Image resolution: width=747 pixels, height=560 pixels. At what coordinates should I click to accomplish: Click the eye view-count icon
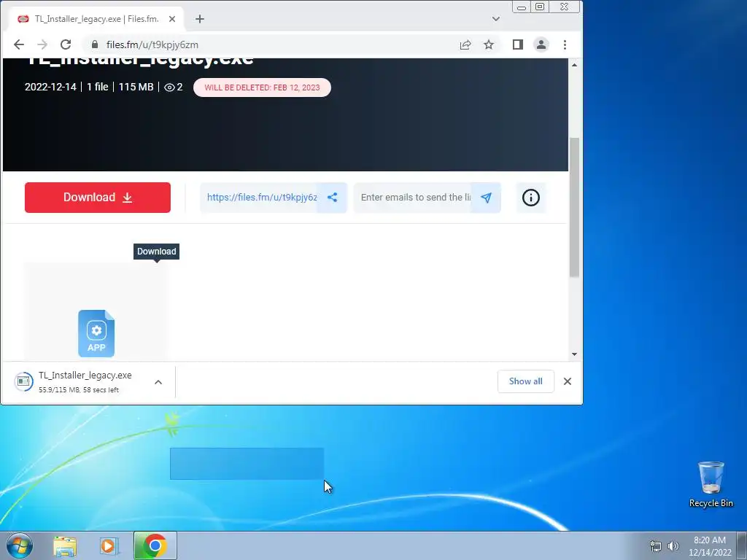169,87
